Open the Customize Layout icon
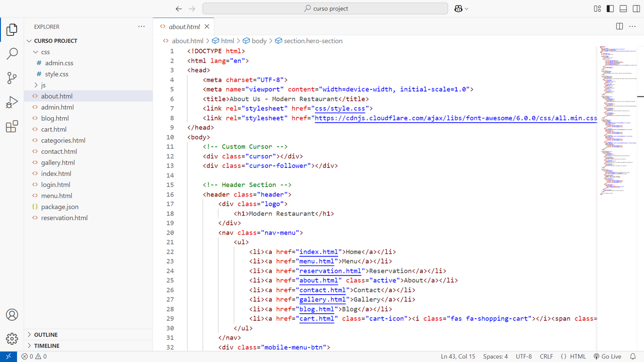644x362 pixels. click(x=597, y=9)
